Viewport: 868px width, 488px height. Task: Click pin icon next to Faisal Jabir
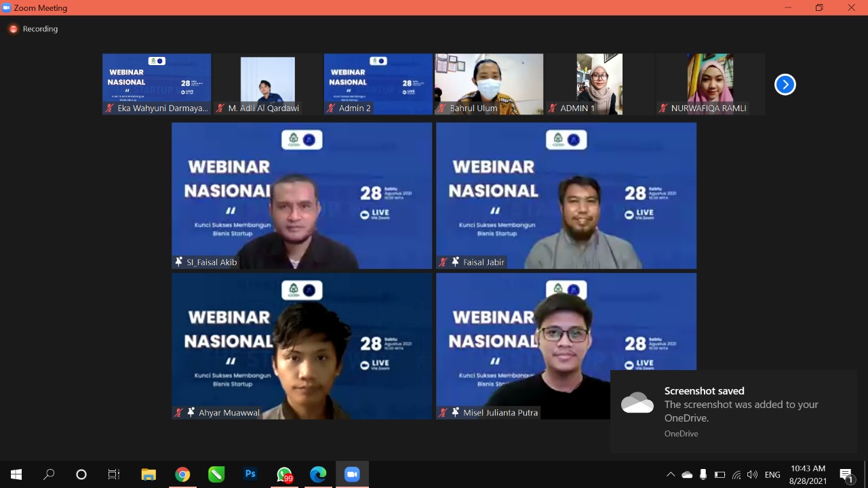(x=456, y=262)
